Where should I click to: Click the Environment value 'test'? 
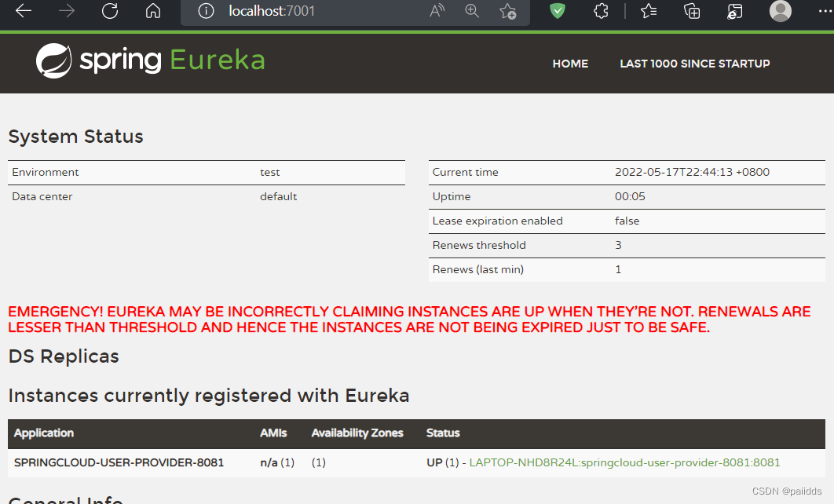(x=269, y=172)
